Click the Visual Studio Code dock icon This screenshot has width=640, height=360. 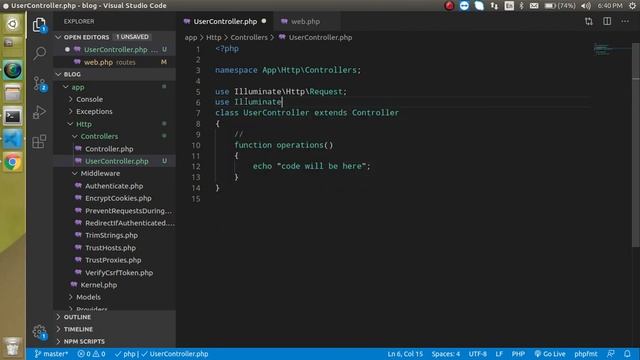click(13, 140)
